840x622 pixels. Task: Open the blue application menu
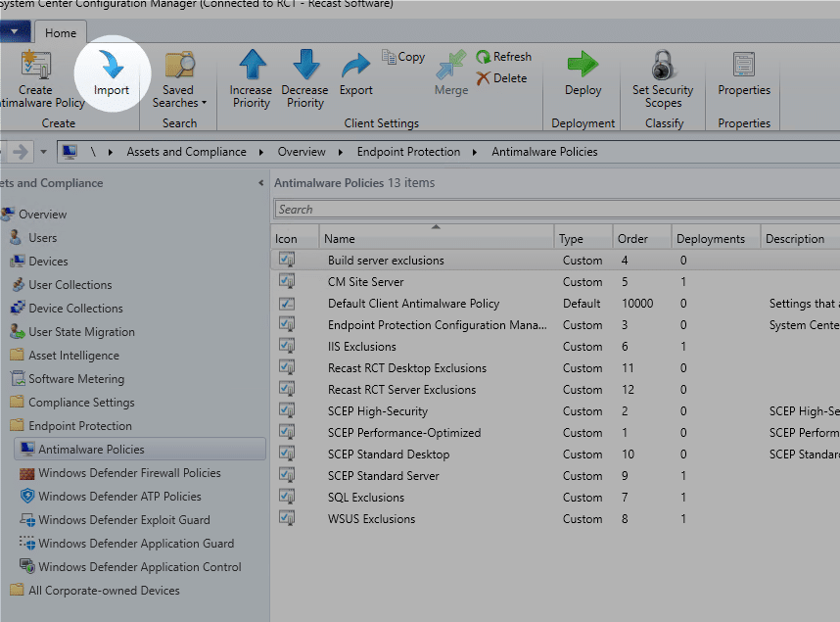[13, 31]
